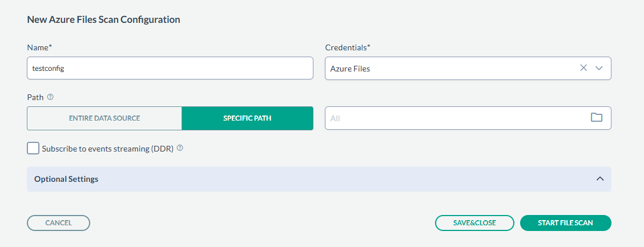This screenshot has width=644, height=247.
Task: Click the Optional Settings section title
Action: point(66,179)
